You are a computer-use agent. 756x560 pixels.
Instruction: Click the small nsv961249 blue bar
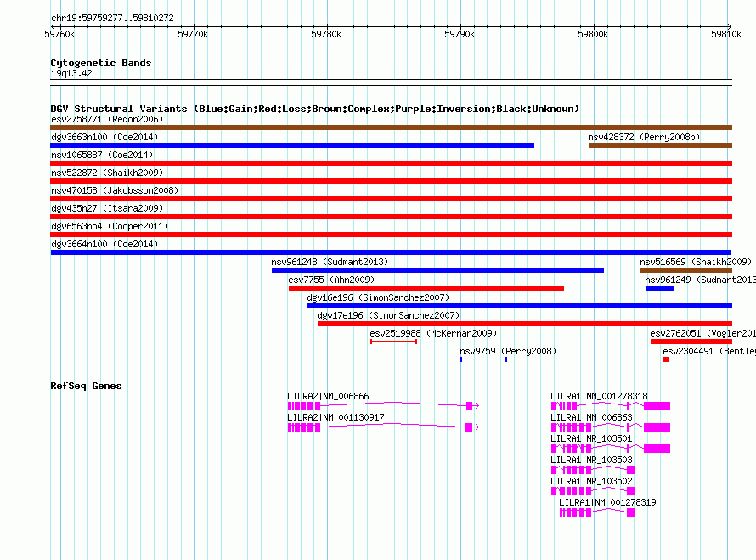point(659,288)
